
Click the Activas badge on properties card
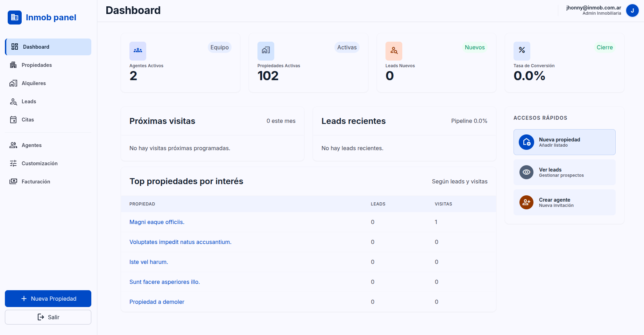pos(347,47)
